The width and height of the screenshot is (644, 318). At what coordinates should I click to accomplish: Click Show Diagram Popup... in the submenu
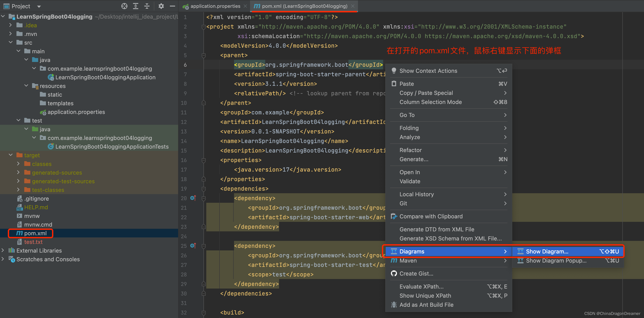(x=568, y=261)
